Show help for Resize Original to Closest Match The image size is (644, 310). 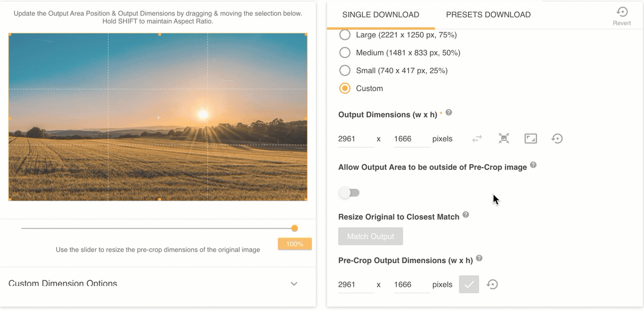tap(466, 215)
